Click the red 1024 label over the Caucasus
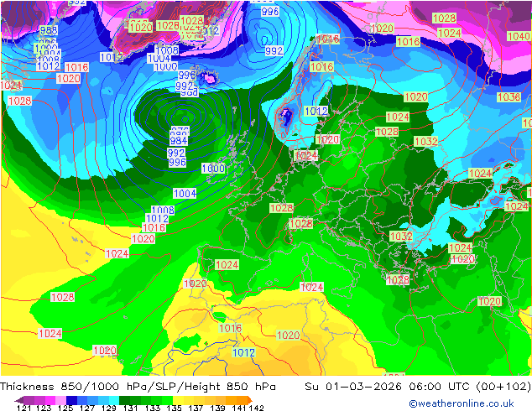This screenshot has height=411, width=532. click(517, 206)
